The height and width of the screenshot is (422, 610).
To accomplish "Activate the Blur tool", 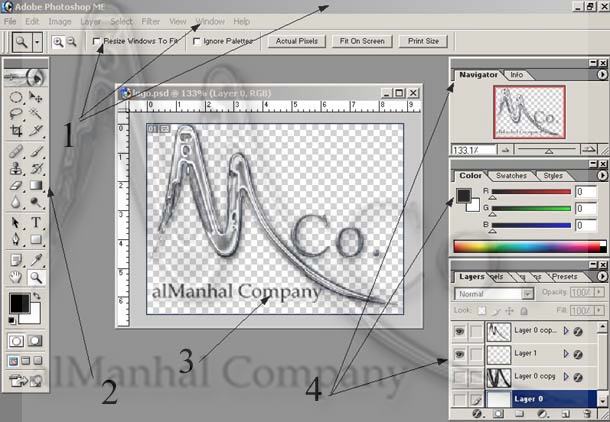I will coord(16,202).
